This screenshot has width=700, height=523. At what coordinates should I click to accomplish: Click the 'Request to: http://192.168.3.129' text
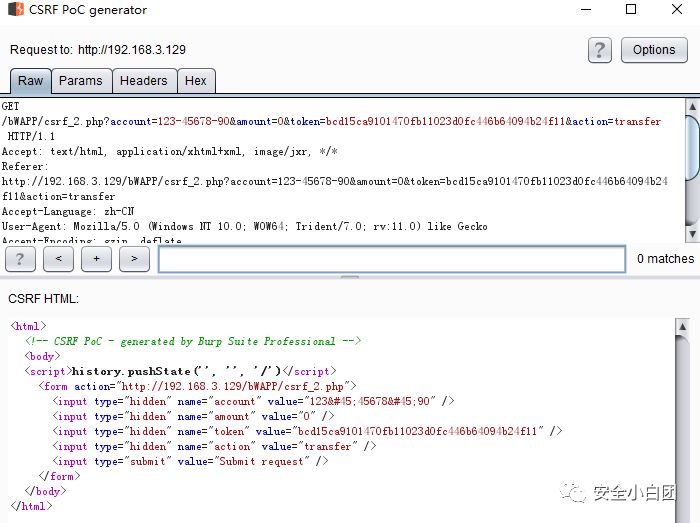point(98,50)
